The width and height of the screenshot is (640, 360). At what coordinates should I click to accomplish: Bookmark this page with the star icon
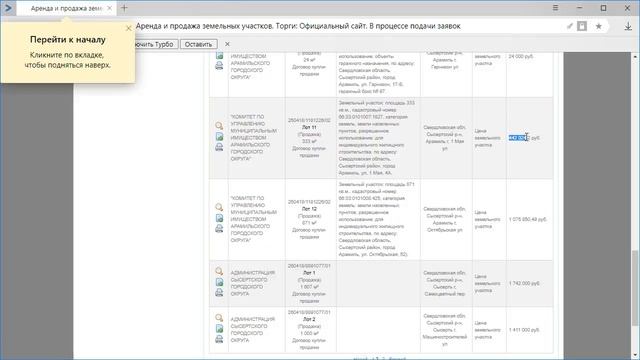598,26
